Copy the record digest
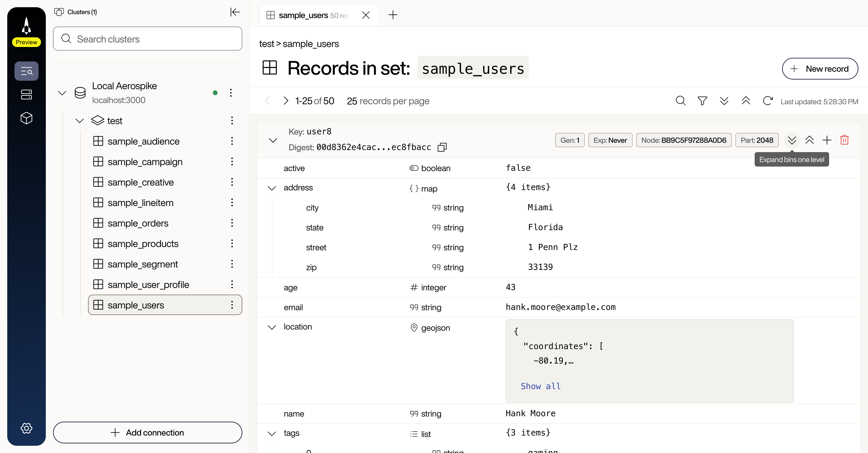Viewport: 868px width, 453px height. click(x=442, y=147)
